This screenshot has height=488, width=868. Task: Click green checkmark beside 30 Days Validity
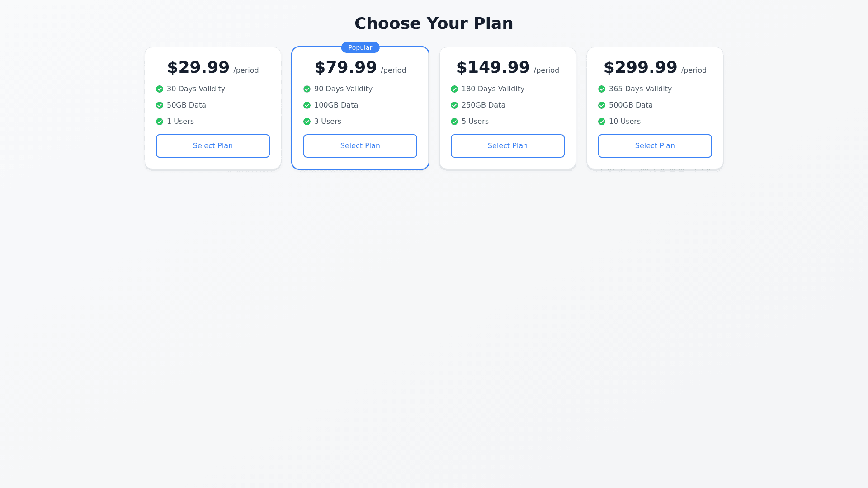160,89
